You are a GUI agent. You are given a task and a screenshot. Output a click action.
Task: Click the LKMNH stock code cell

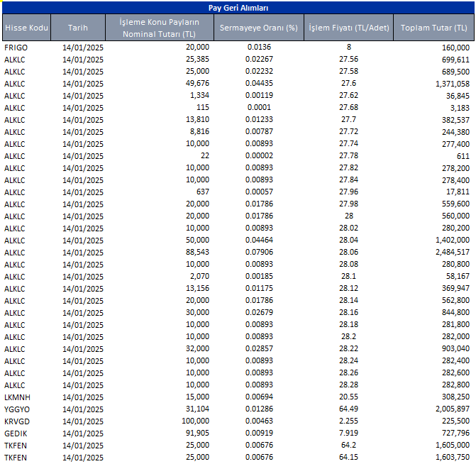(16, 397)
